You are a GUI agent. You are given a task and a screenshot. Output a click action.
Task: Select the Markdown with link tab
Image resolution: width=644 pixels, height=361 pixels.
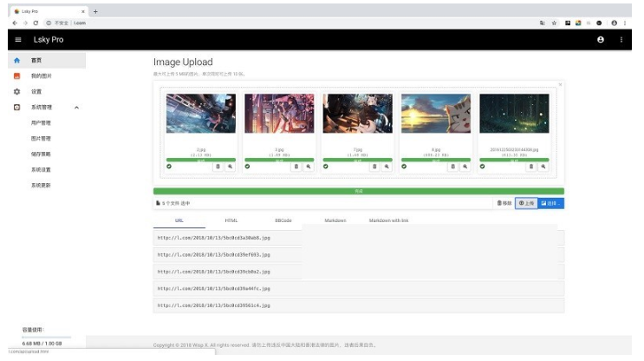(388, 220)
